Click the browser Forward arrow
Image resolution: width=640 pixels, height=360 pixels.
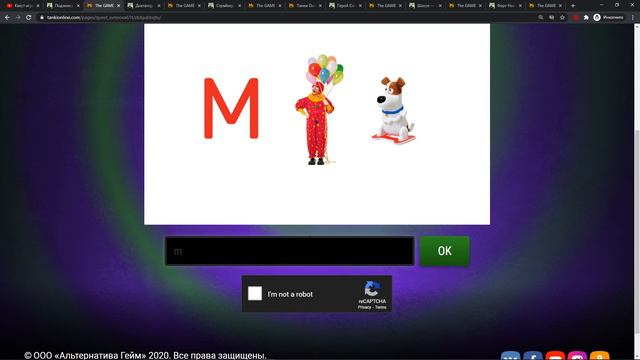(x=18, y=18)
